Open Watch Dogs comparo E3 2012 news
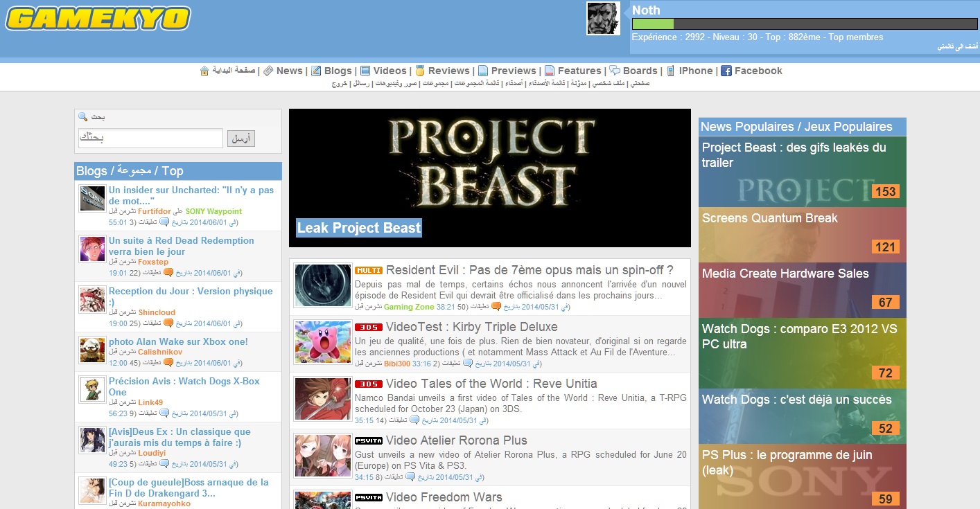Screen dimensions: 980x509 (803, 353)
